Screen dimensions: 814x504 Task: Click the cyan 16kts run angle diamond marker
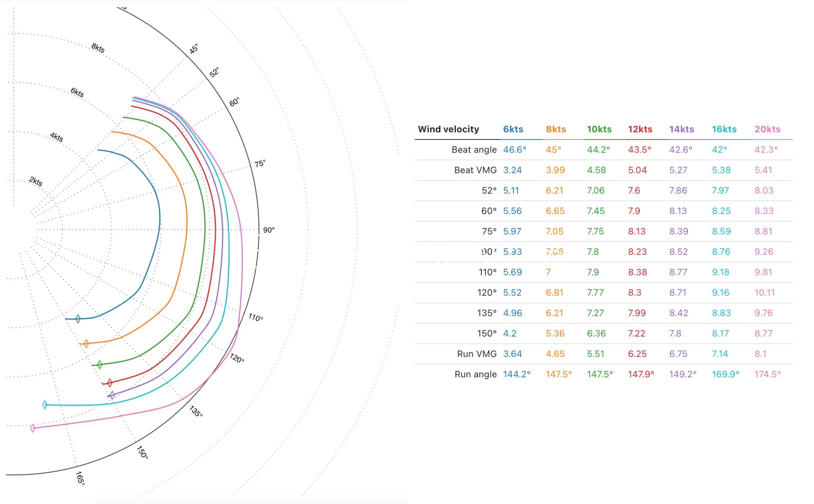[x=45, y=405]
